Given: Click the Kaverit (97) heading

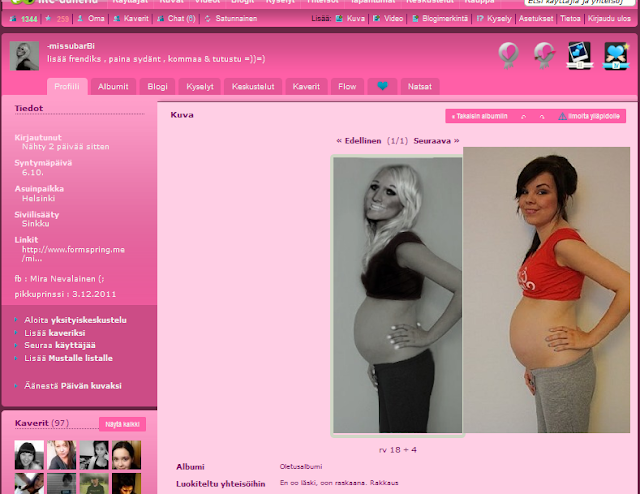Looking at the screenshot, I should pyautogui.click(x=42, y=423).
